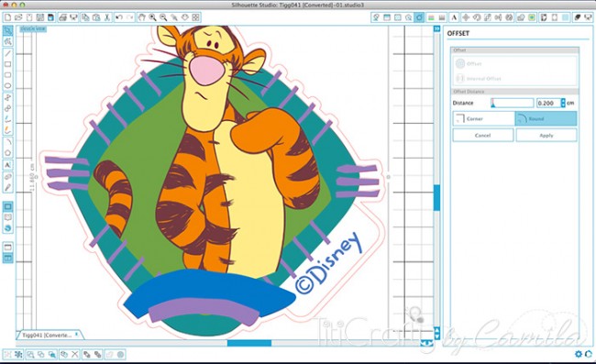Select the Eraser tool
The height and width of the screenshot is (364, 596).
pyautogui.click(x=7, y=176)
